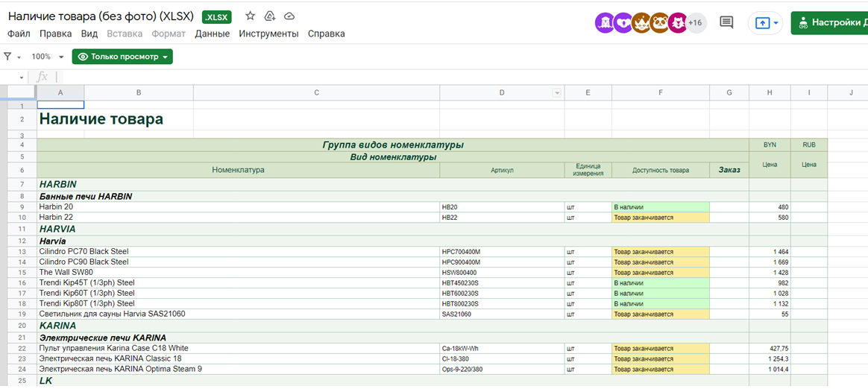Viewport: 868px width, 389px height.
Task: Open the Правка menu
Action: click(55, 34)
